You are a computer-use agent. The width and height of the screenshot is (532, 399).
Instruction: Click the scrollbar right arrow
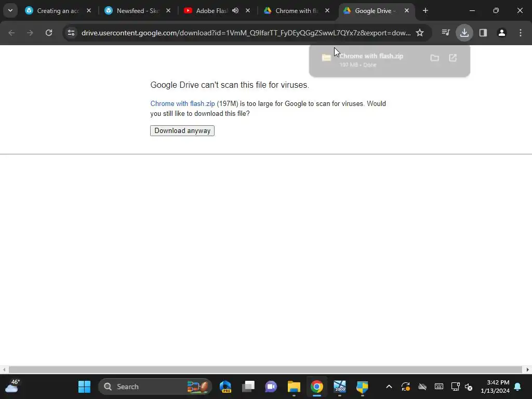pos(528,369)
